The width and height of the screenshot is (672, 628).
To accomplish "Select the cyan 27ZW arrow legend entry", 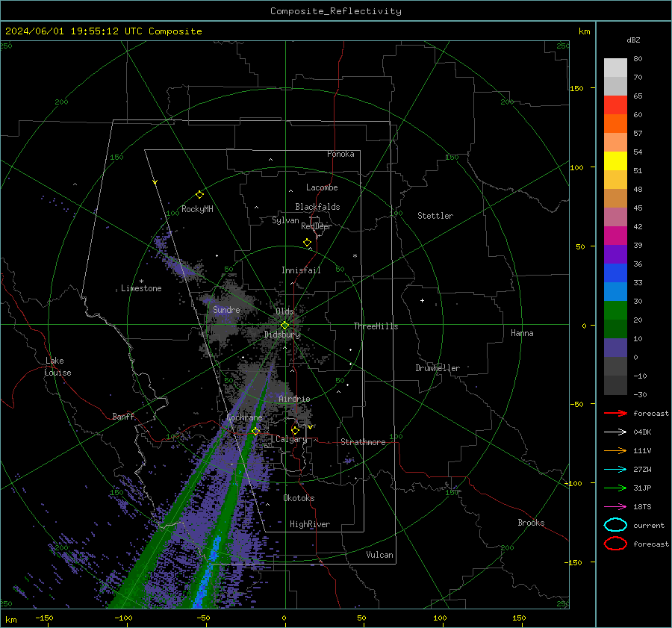I will pyautogui.click(x=615, y=470).
